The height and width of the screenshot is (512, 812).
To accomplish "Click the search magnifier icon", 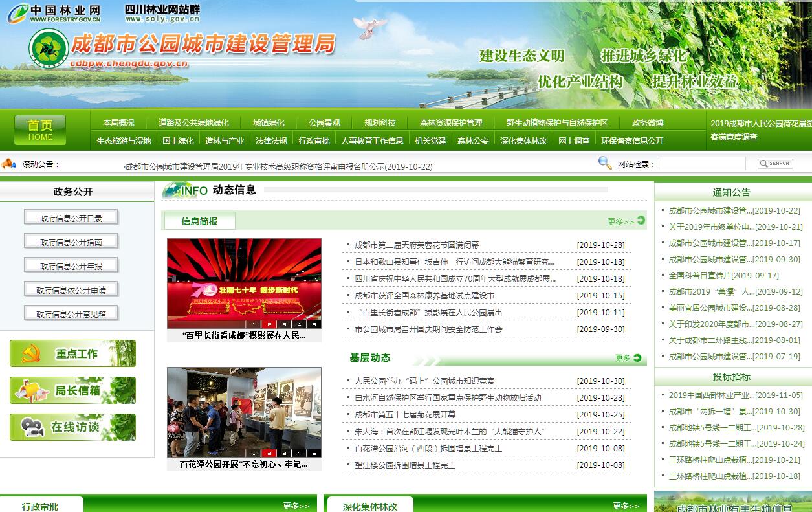I will (605, 163).
